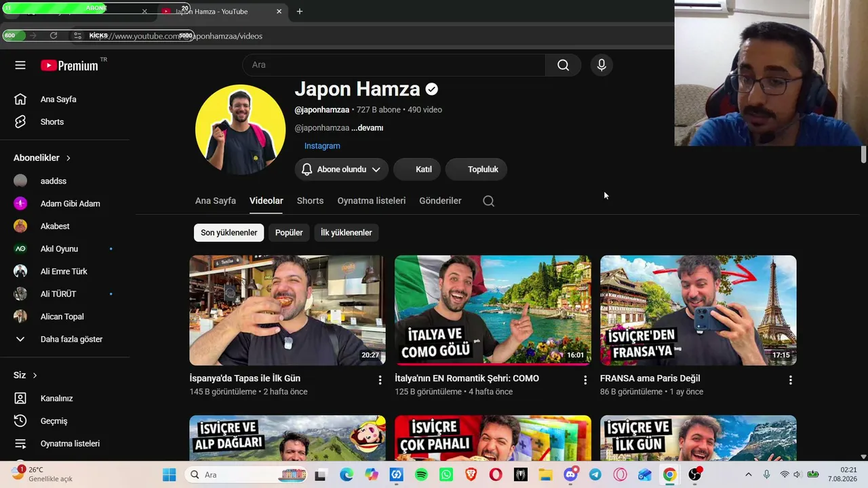The width and height of the screenshot is (868, 488).
Task: Play İTALYA VE COMO GÖLÜ thumbnail
Action: [493, 310]
